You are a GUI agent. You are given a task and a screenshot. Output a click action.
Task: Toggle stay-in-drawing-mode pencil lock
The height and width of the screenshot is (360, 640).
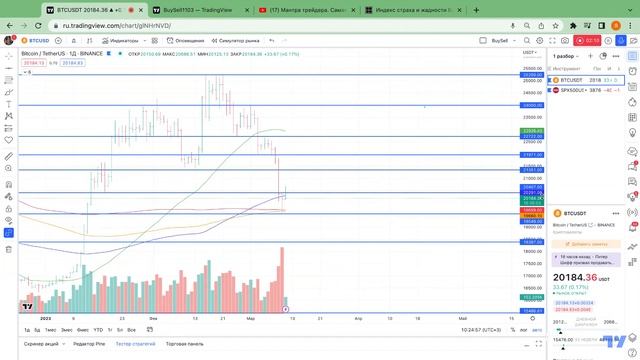click(9, 196)
